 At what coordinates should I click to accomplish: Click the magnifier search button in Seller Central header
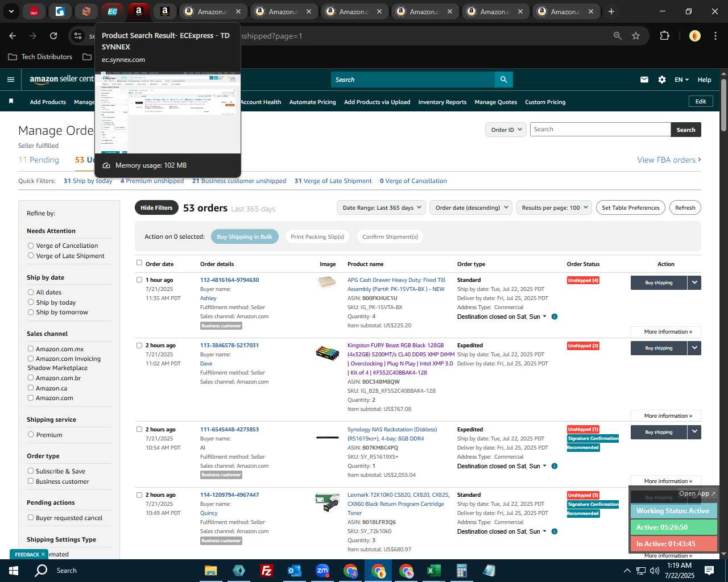click(503, 80)
